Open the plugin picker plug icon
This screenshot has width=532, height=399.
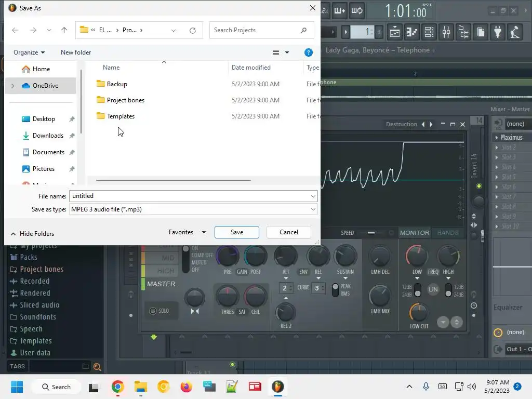point(497,32)
